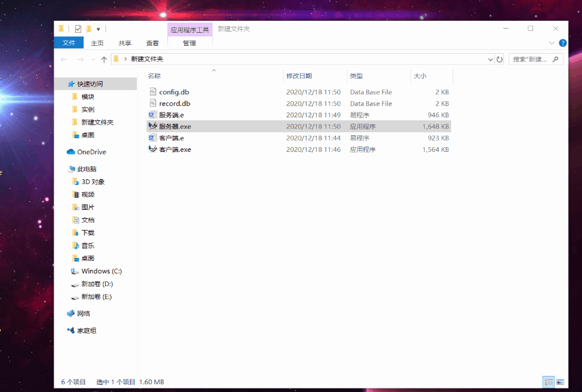Switch to the 查看 ribbon tab
Screen dimensions: 582x392
tap(152, 43)
